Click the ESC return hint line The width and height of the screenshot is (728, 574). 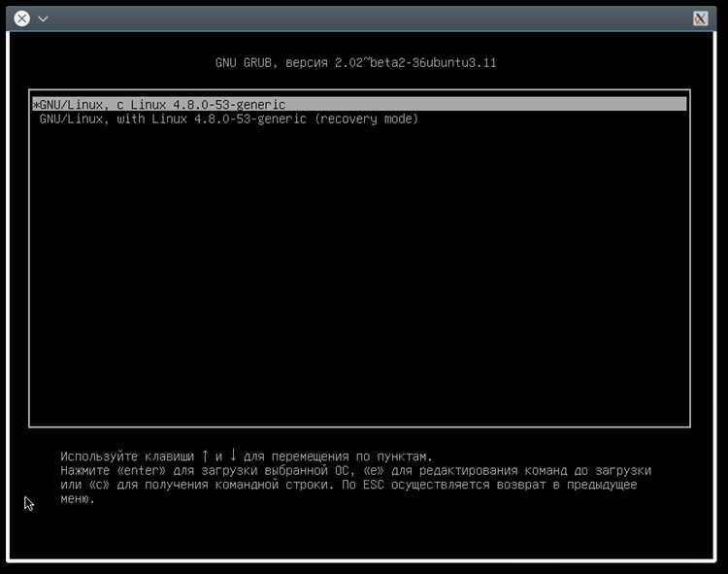point(348,485)
